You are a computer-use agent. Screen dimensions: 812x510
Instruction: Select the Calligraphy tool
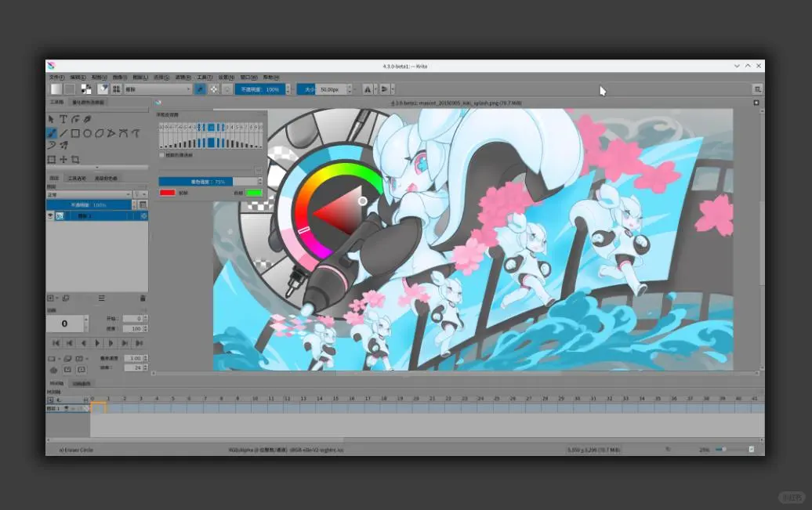pyautogui.click(x=88, y=120)
